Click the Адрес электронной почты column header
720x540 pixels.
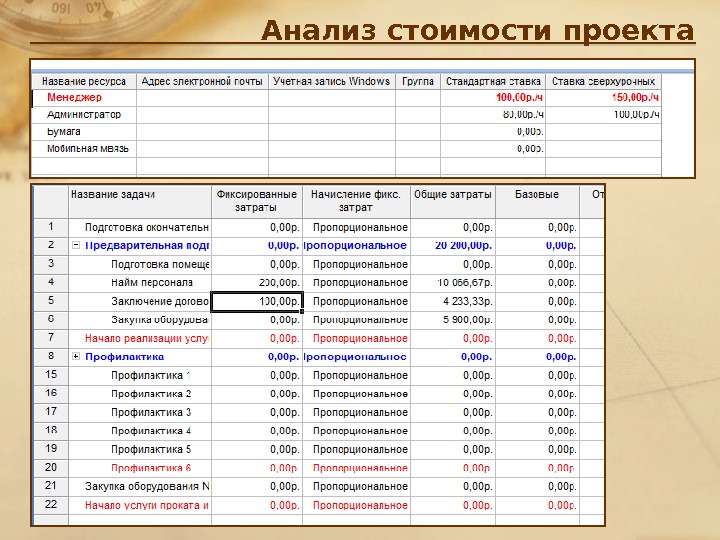(202, 81)
